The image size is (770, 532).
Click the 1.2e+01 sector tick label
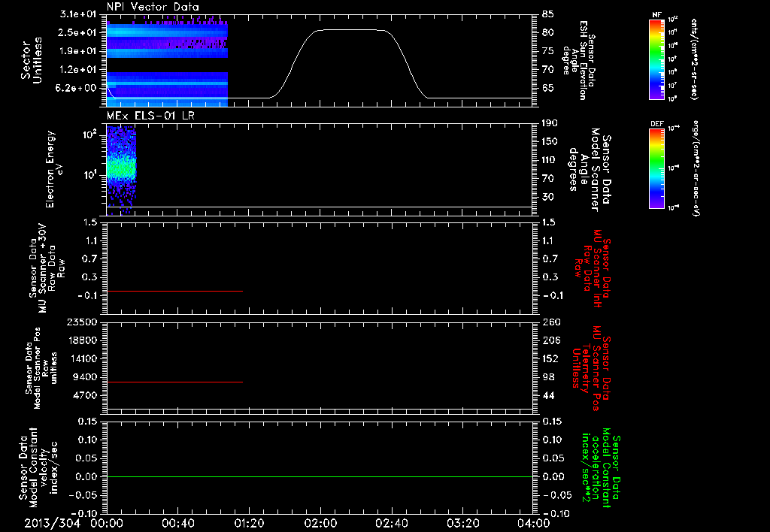pyautogui.click(x=77, y=70)
